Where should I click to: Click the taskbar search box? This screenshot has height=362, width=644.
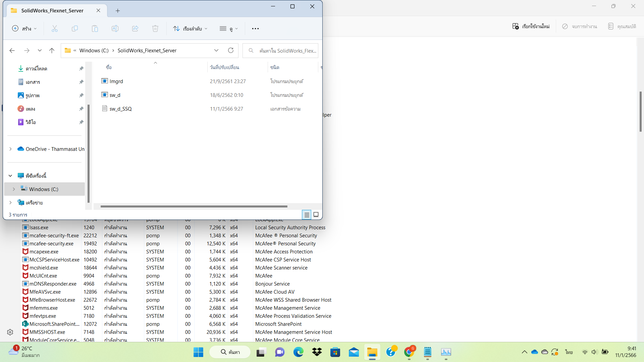(230, 352)
